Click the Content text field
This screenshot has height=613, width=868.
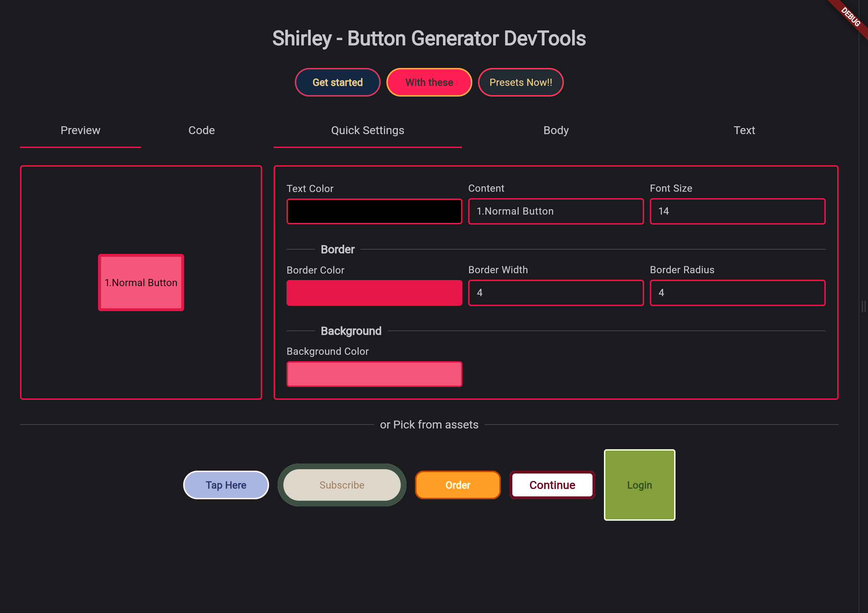point(555,211)
